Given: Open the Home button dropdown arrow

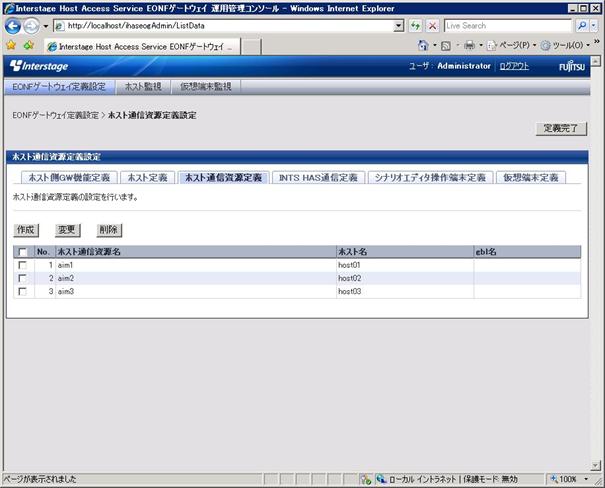Looking at the screenshot, I should (435, 46).
